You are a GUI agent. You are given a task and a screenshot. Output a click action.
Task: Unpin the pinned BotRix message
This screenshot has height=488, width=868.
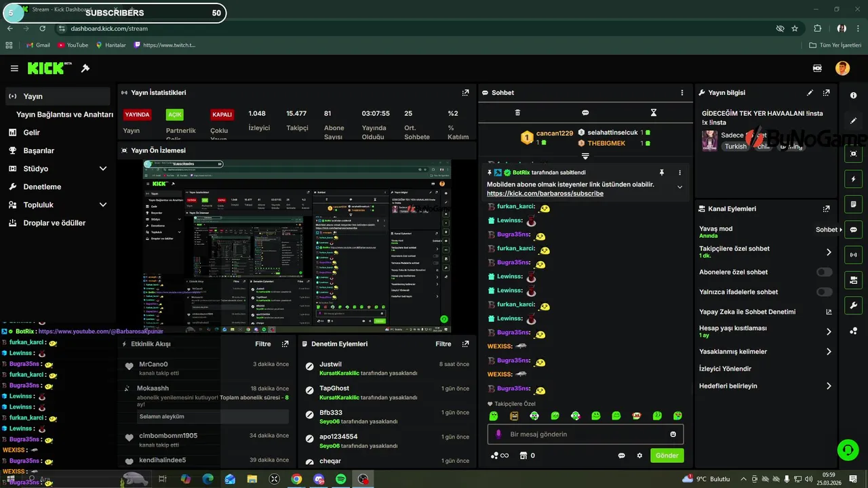pos(661,173)
